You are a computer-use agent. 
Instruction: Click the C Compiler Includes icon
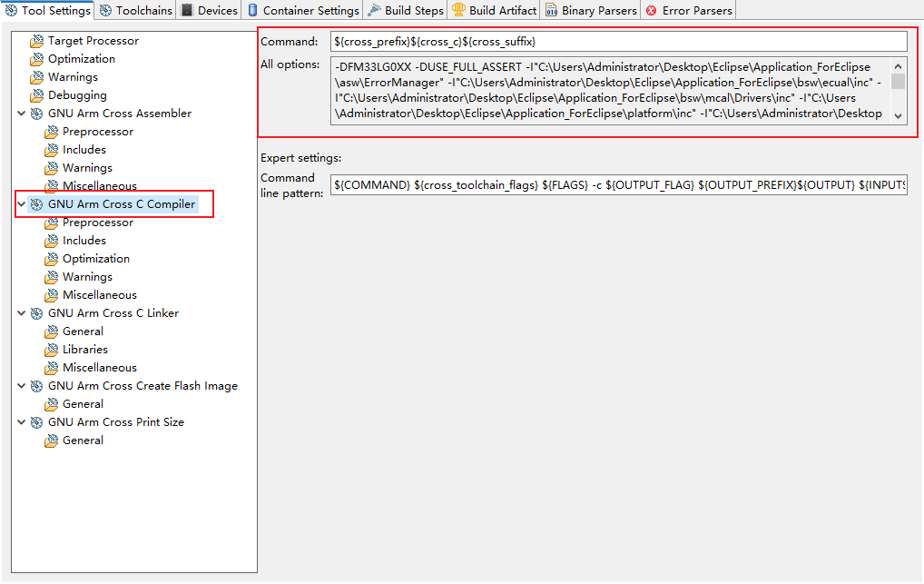click(x=51, y=242)
